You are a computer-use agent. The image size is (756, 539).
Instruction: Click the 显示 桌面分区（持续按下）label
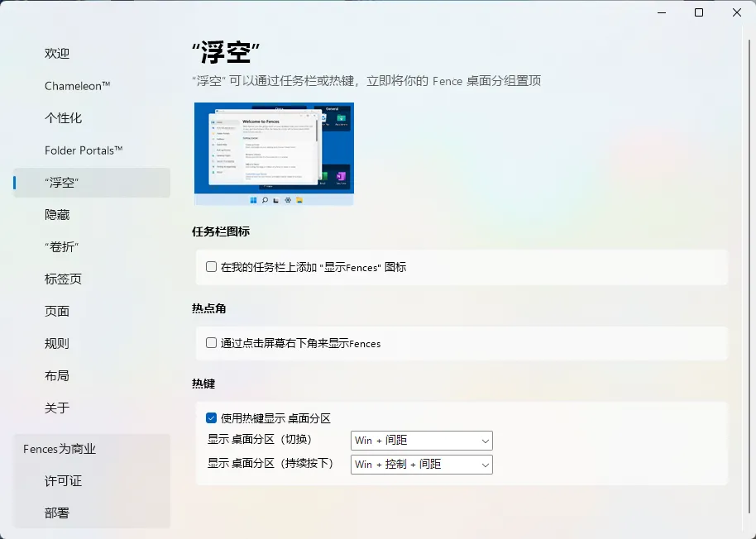270,464
